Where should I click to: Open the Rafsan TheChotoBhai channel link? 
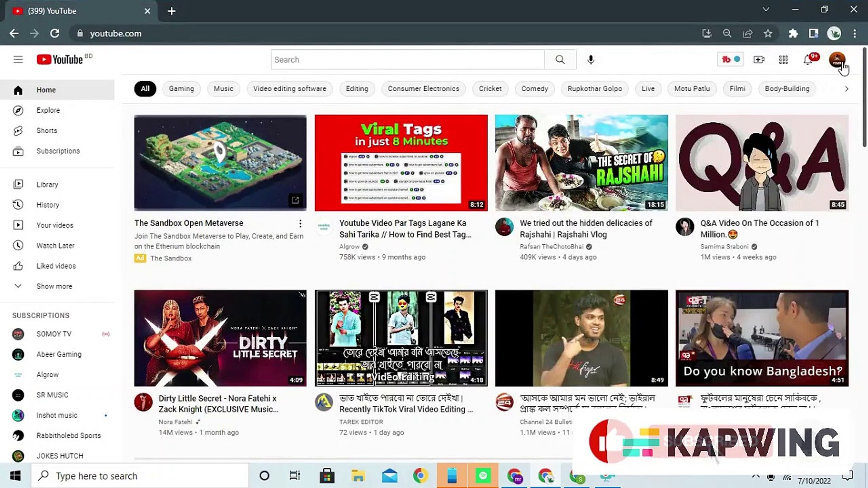coord(551,247)
